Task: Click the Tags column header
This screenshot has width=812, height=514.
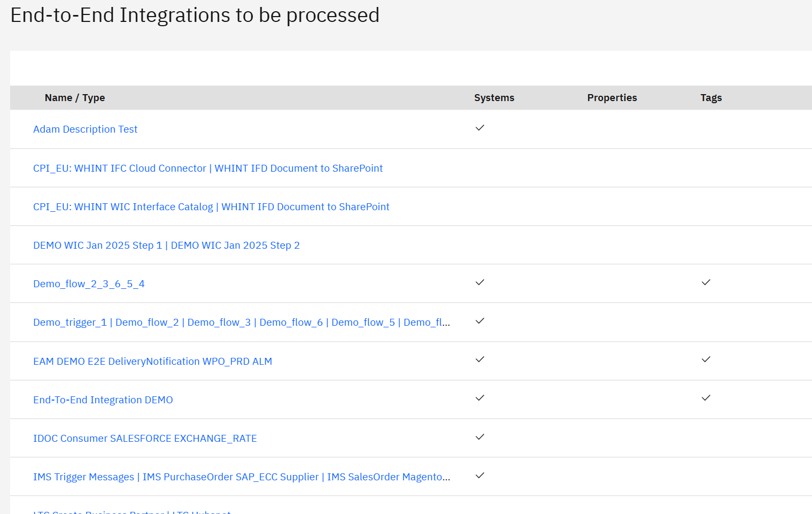Action: [x=711, y=98]
